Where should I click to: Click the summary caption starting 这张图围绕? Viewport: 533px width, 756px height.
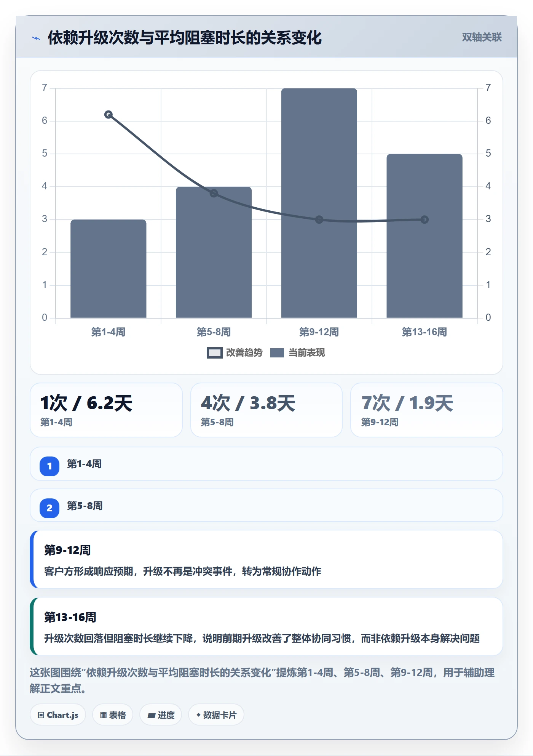point(262,681)
